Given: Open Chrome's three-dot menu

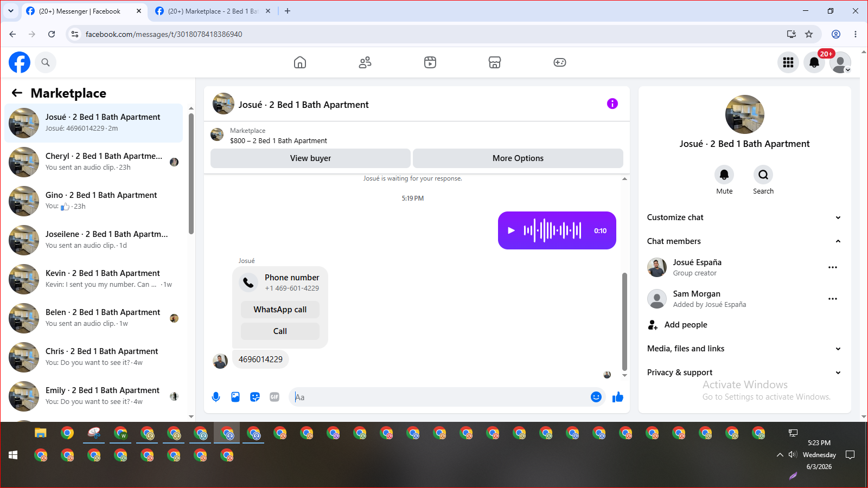Looking at the screenshot, I should point(856,34).
